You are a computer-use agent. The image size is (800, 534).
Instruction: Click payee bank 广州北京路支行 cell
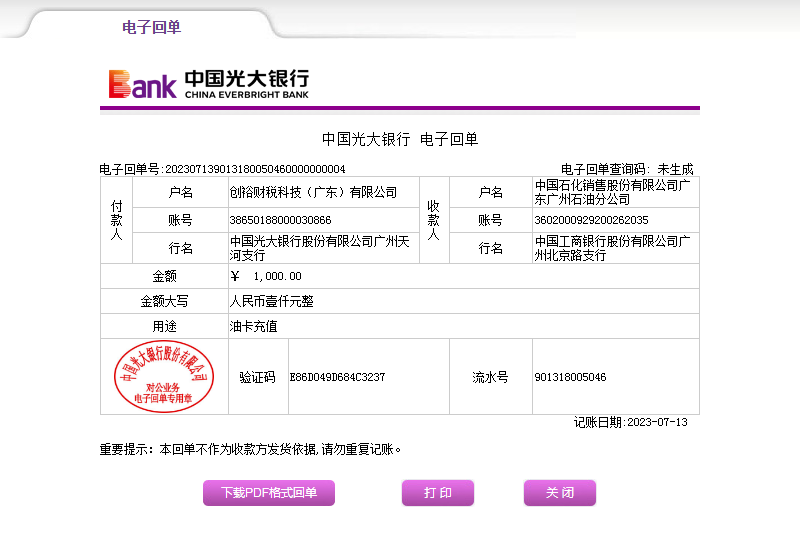pyautogui.click(x=610, y=248)
